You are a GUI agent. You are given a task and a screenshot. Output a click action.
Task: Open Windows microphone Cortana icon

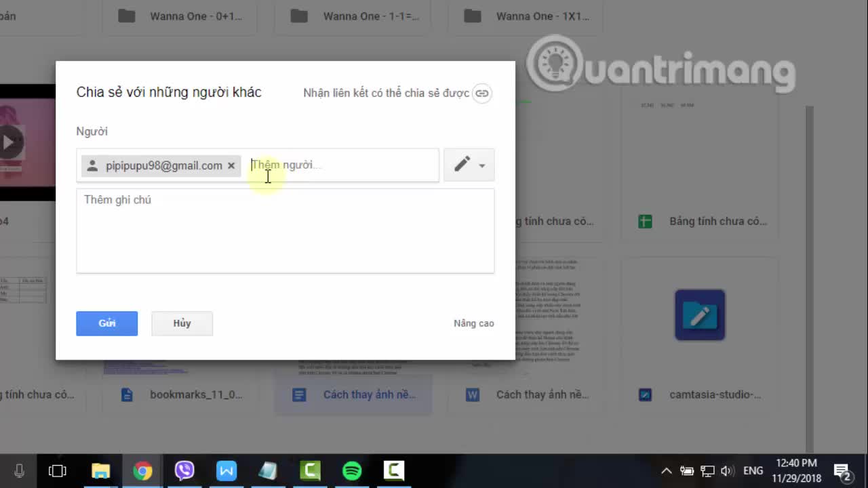19,470
